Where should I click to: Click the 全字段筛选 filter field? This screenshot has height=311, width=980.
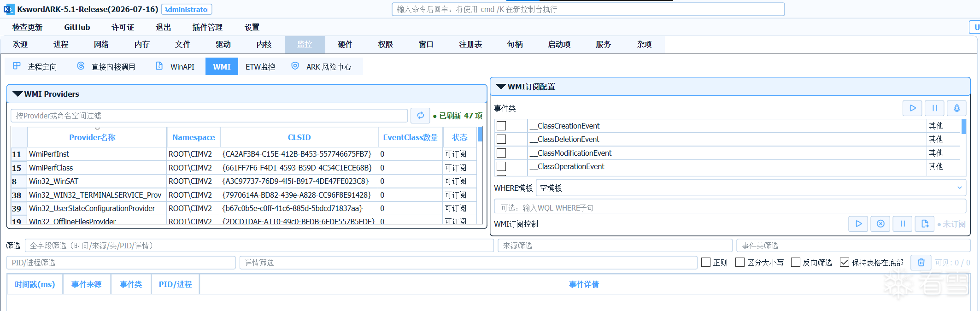[x=259, y=246]
